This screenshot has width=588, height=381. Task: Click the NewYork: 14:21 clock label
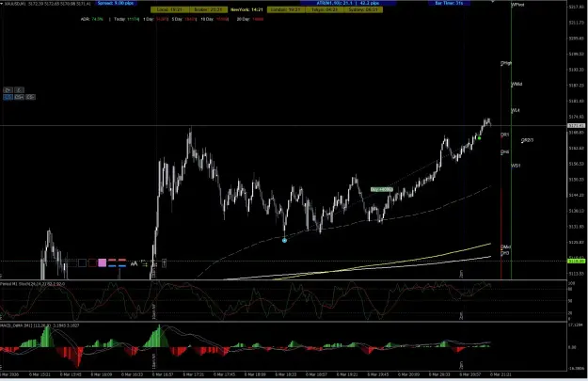click(x=246, y=9)
